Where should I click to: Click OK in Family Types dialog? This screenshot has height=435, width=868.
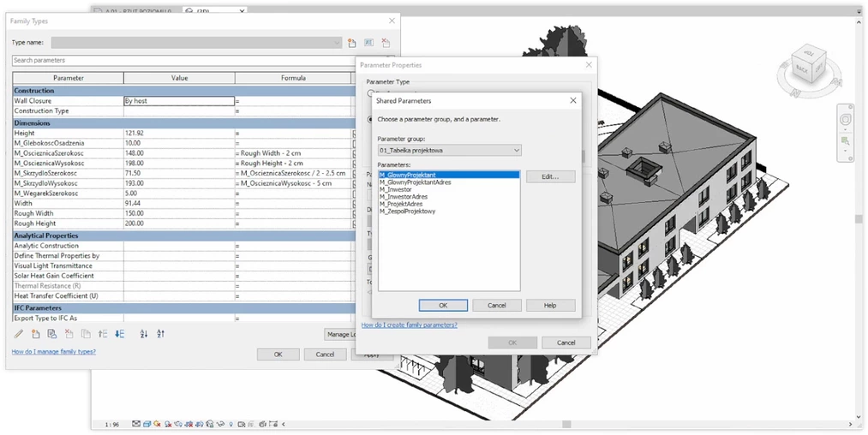[x=278, y=355]
